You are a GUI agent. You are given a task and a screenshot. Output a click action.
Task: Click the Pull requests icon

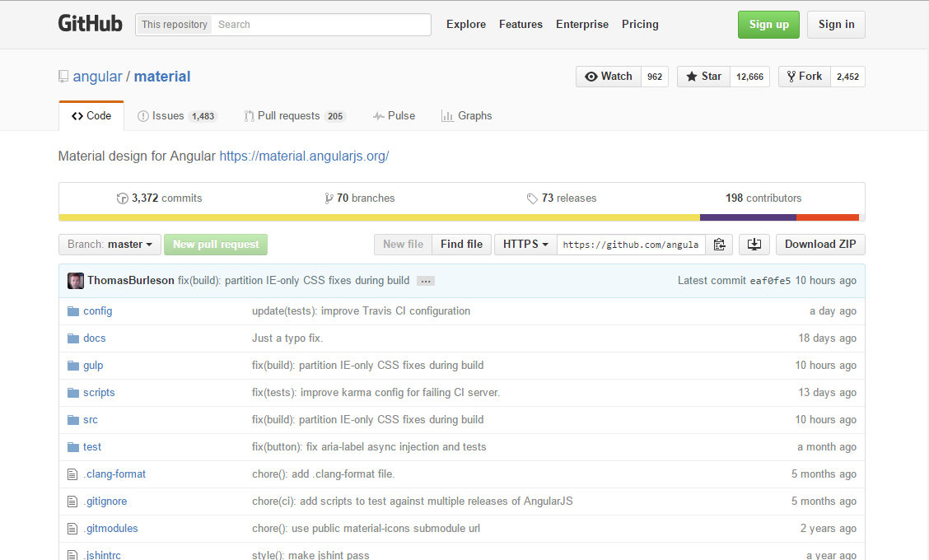point(250,116)
